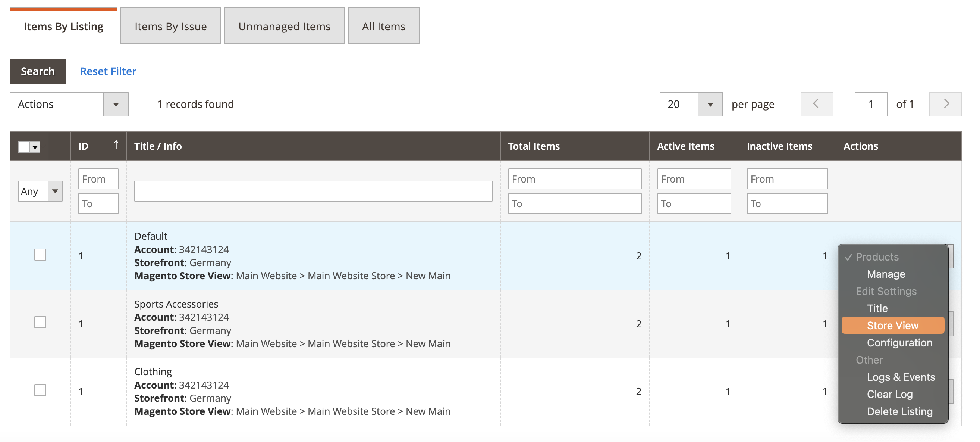Check the Default listing row checkbox

40,255
